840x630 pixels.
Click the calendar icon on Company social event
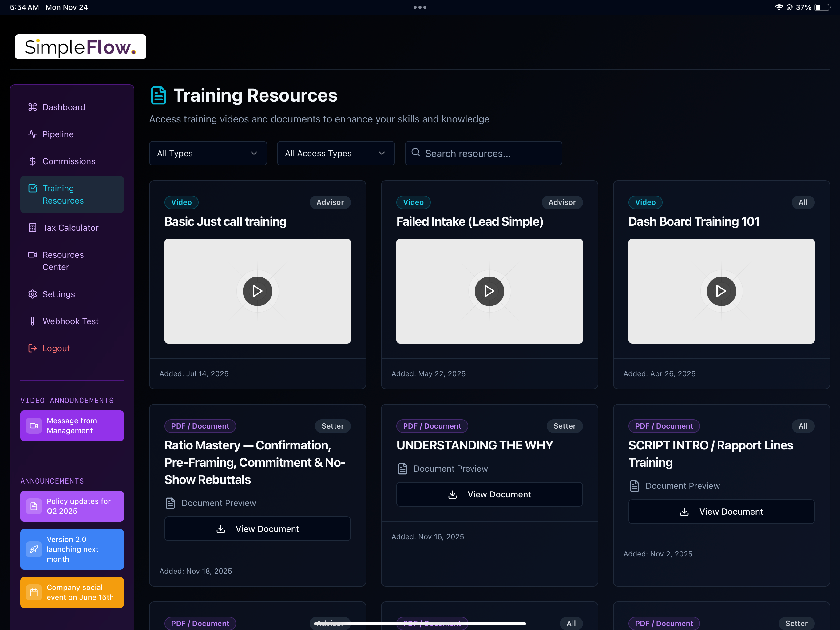[x=34, y=592]
